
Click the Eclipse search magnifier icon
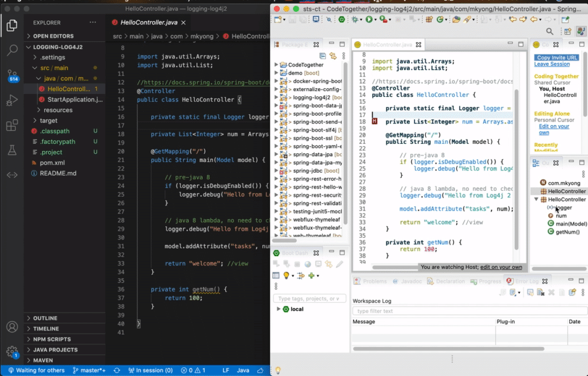(549, 32)
